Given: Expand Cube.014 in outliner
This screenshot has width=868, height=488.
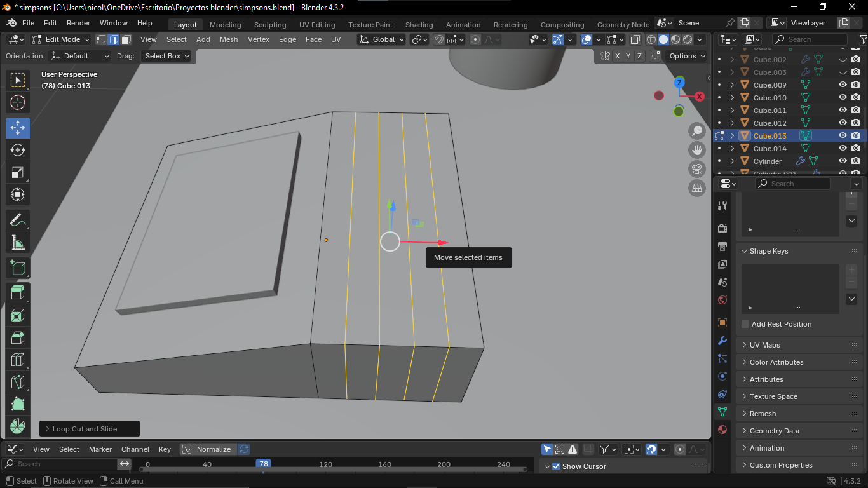Looking at the screenshot, I should [x=732, y=149].
